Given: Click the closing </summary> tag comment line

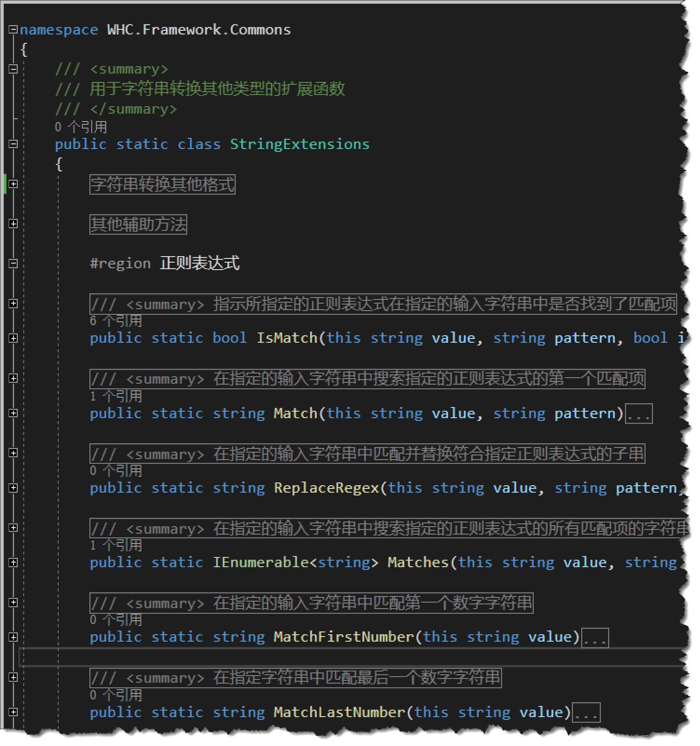Looking at the screenshot, I should tap(116, 109).
